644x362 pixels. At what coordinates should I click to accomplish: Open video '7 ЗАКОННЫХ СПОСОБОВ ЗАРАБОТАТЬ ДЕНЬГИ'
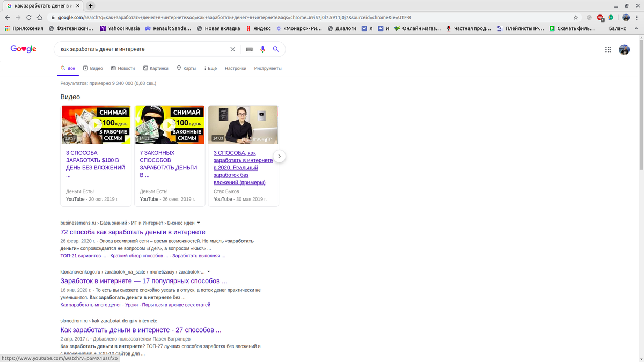(169, 164)
